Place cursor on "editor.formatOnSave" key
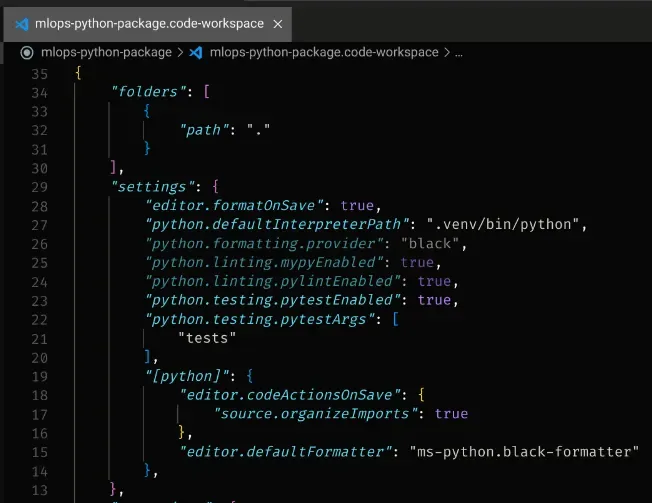The image size is (652, 503). pos(234,206)
